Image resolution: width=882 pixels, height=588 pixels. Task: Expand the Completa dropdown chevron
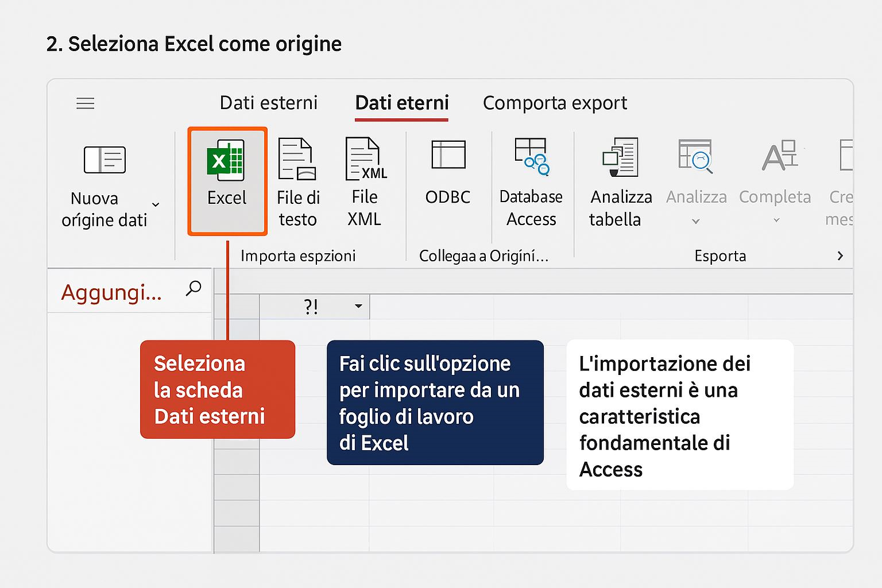click(776, 220)
